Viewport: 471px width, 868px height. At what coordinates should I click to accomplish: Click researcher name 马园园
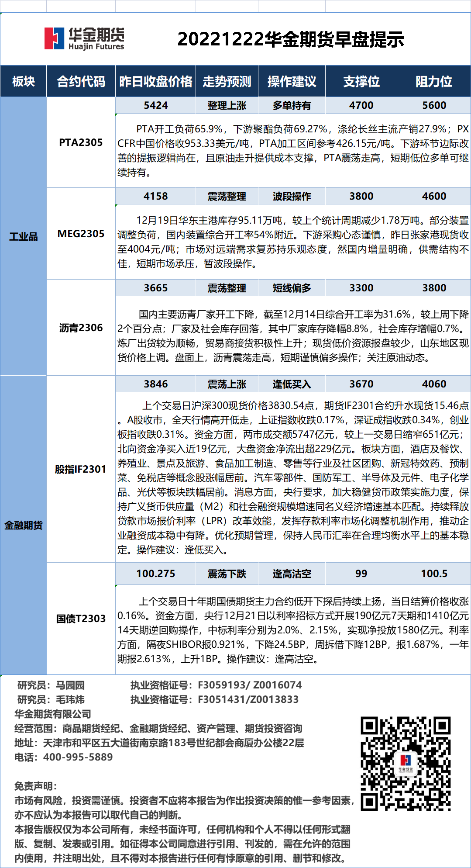(x=70, y=685)
